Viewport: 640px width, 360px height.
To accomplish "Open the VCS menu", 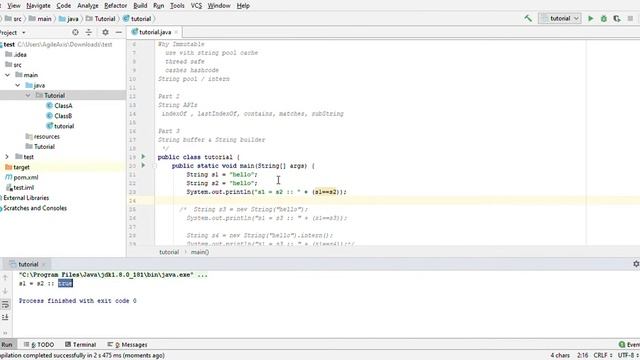I will tap(196, 6).
